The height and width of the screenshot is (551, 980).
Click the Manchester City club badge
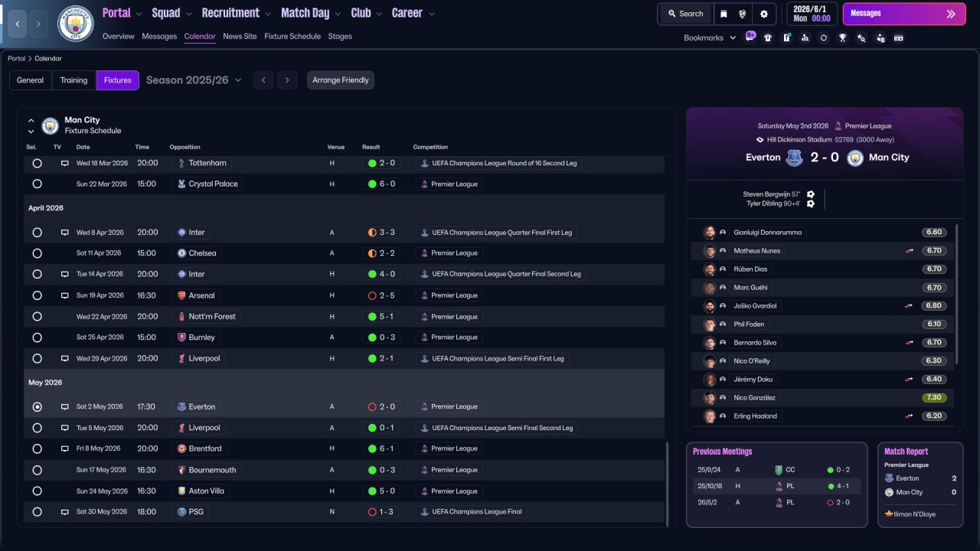(x=76, y=24)
